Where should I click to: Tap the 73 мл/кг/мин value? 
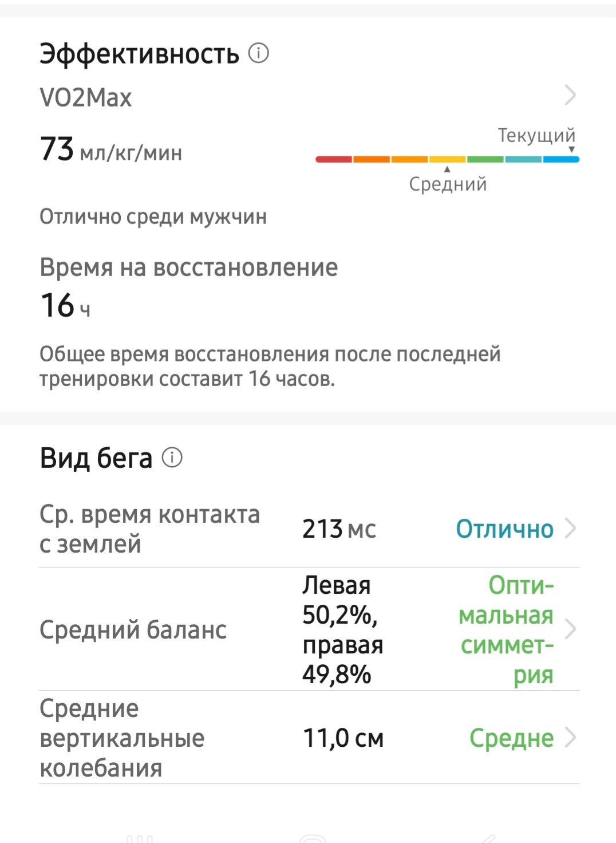111,149
